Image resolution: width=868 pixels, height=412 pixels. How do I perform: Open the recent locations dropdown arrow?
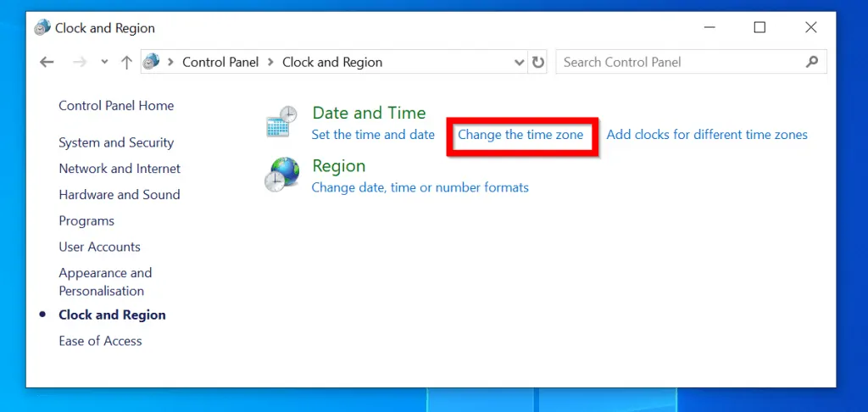tap(104, 62)
